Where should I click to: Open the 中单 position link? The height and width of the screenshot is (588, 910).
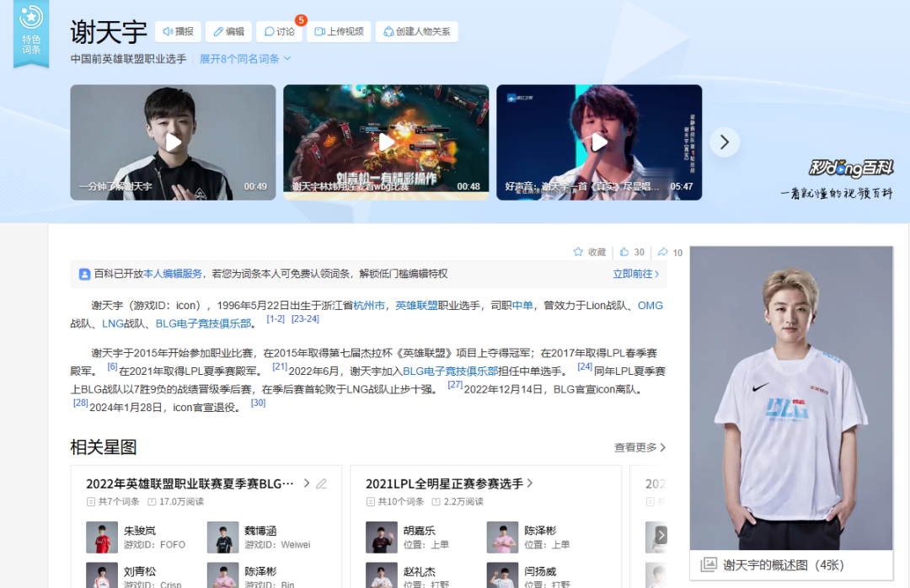tap(522, 305)
